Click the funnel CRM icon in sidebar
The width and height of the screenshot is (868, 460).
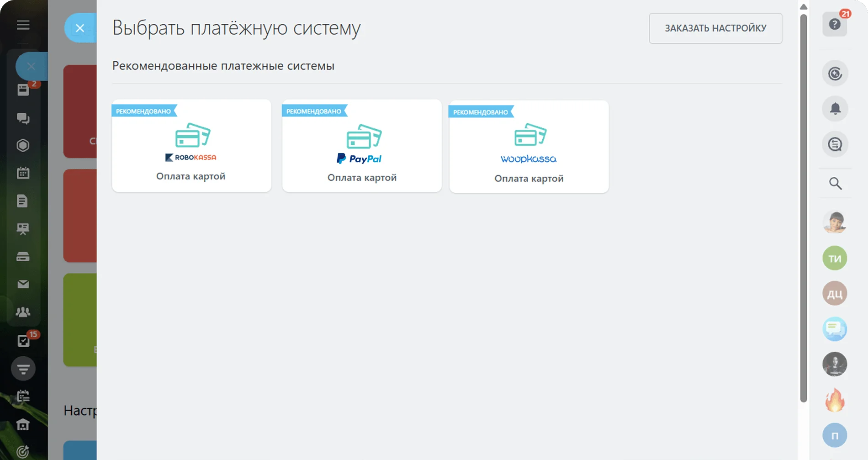tap(23, 369)
